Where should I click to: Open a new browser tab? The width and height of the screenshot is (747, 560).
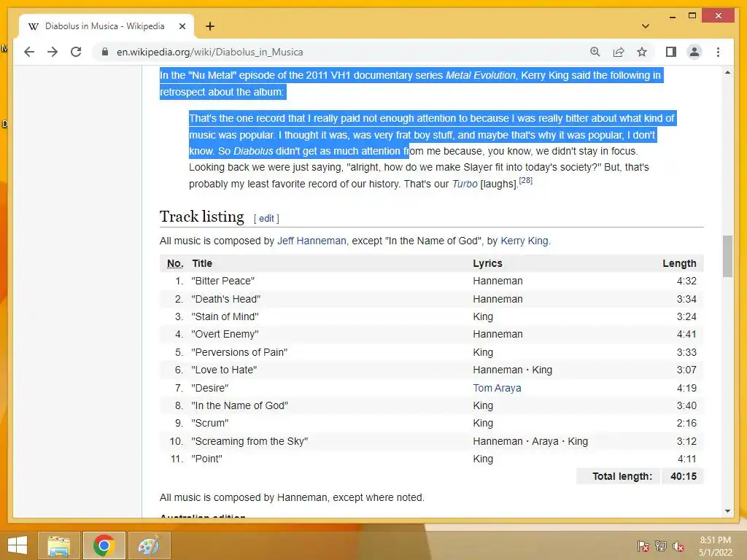click(210, 26)
